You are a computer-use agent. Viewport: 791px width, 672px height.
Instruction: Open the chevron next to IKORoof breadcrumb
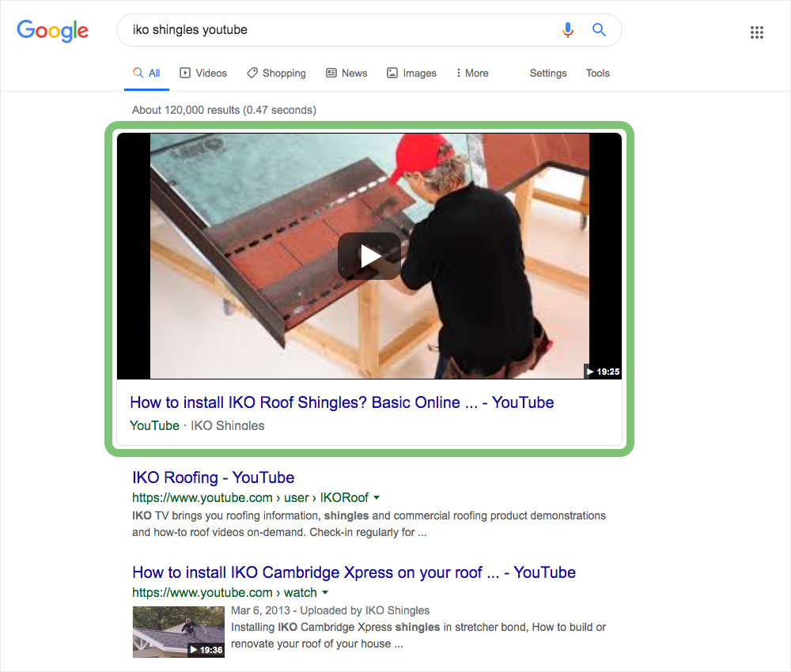(x=377, y=497)
